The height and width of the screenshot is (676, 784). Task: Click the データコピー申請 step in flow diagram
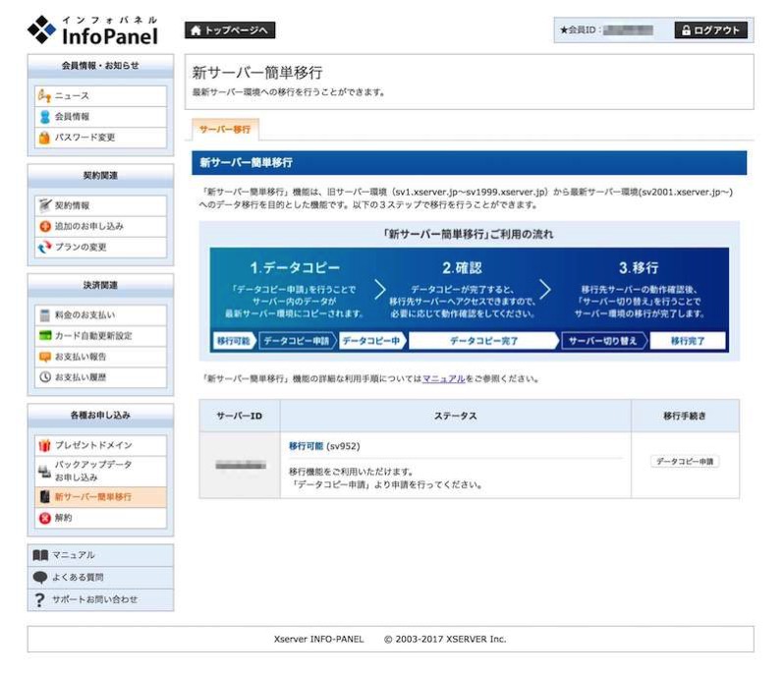[x=297, y=341]
